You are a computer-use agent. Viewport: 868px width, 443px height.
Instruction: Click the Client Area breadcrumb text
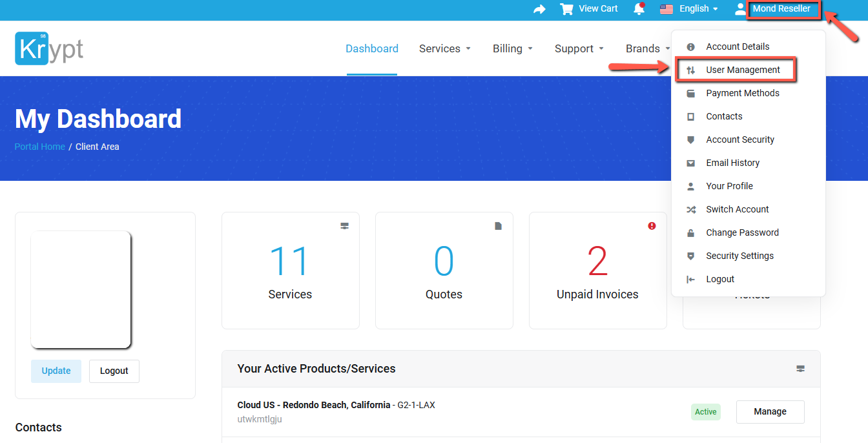[x=98, y=147]
